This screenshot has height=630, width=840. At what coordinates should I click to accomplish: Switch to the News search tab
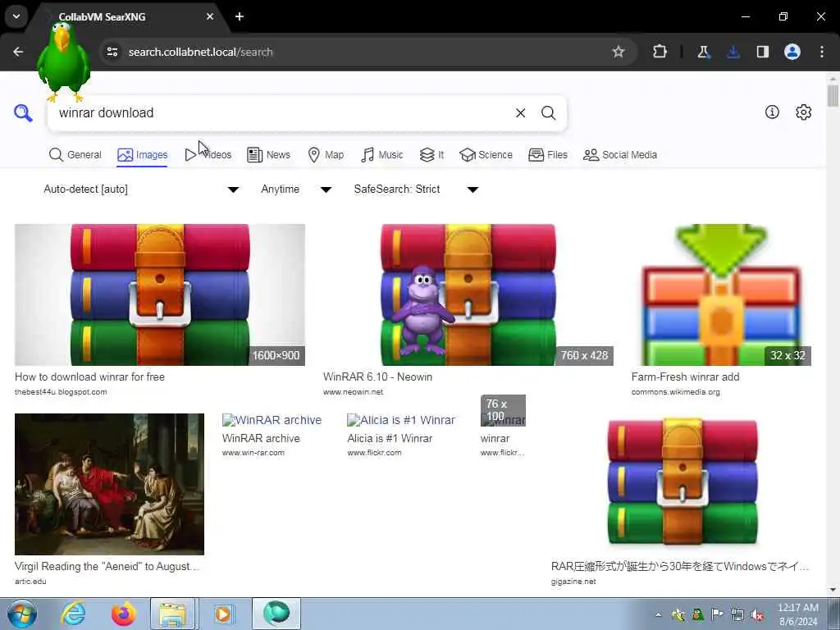(268, 155)
